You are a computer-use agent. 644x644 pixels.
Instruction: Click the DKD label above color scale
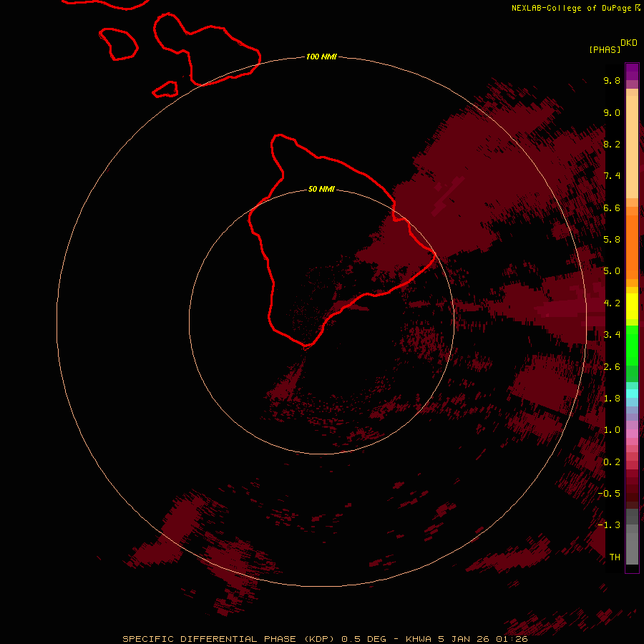coord(628,43)
